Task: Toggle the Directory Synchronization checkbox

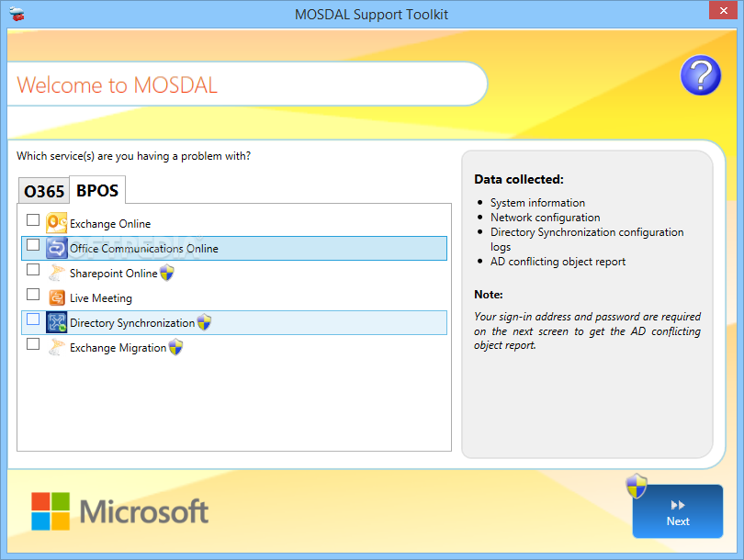Action: pyautogui.click(x=33, y=319)
